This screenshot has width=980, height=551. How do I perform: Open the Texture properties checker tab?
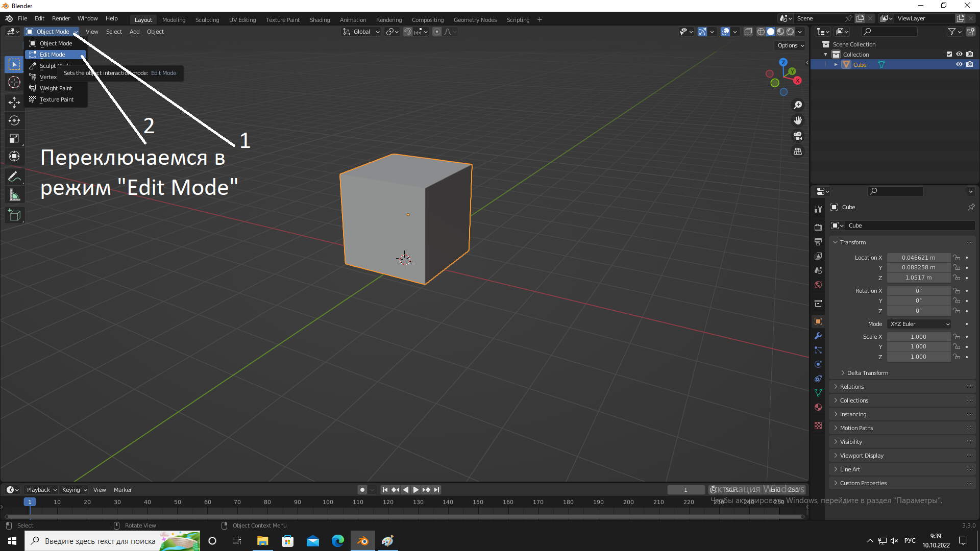818,425
